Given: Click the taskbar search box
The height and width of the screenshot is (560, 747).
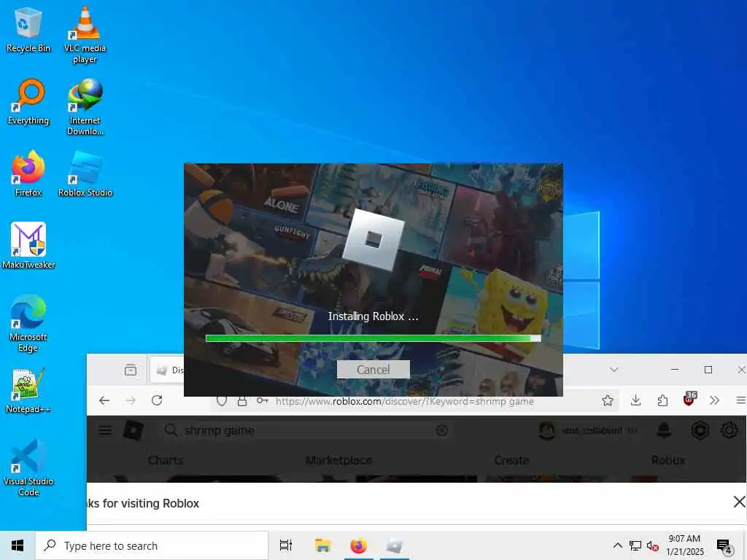Looking at the screenshot, I should (152, 545).
